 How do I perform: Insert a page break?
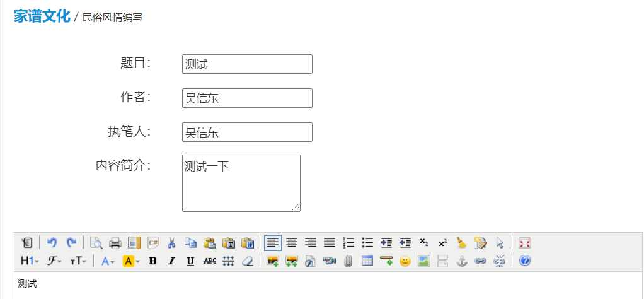click(443, 261)
